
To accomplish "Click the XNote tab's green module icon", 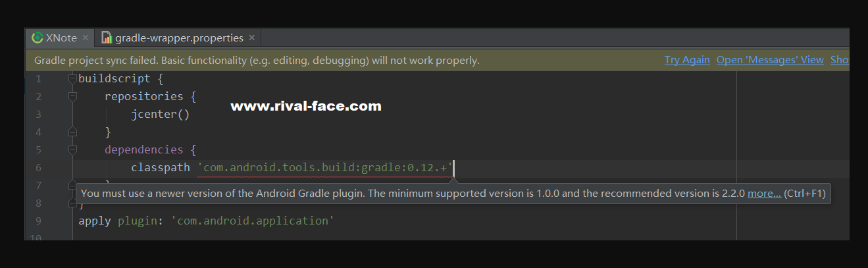I will 38,38.
